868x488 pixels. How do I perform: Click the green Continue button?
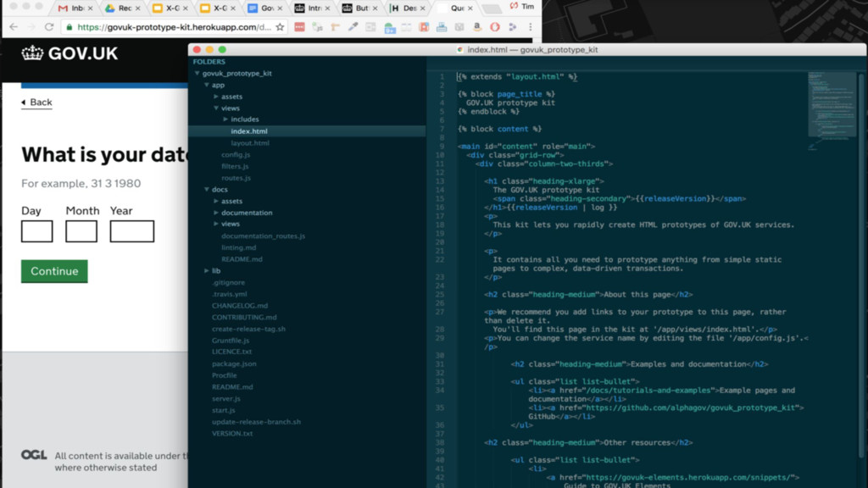pyautogui.click(x=54, y=271)
